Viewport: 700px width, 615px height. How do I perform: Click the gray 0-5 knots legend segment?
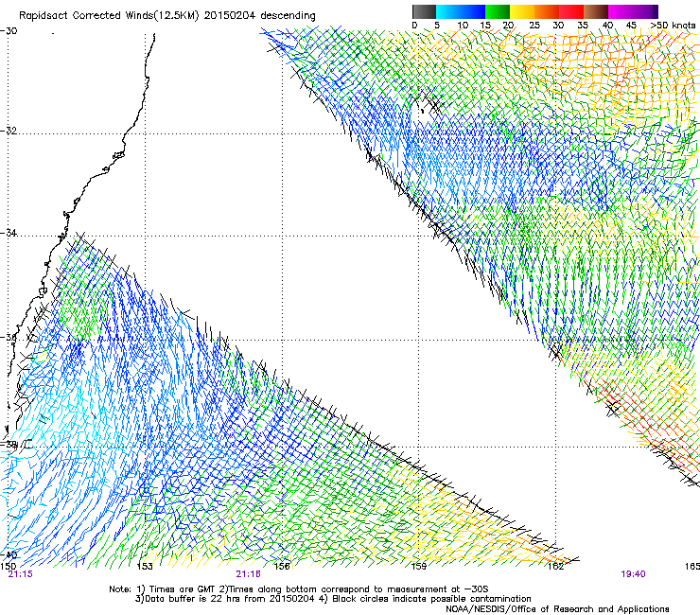pos(424,11)
